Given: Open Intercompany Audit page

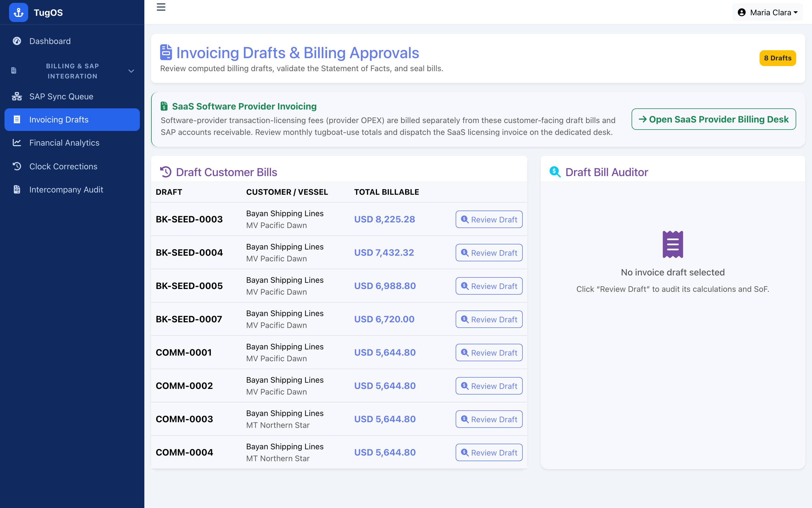Looking at the screenshot, I should 72,189.
